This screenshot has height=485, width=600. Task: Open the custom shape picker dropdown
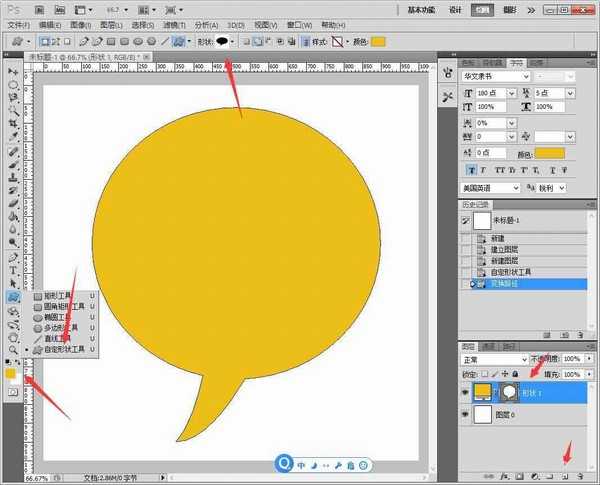pos(233,42)
